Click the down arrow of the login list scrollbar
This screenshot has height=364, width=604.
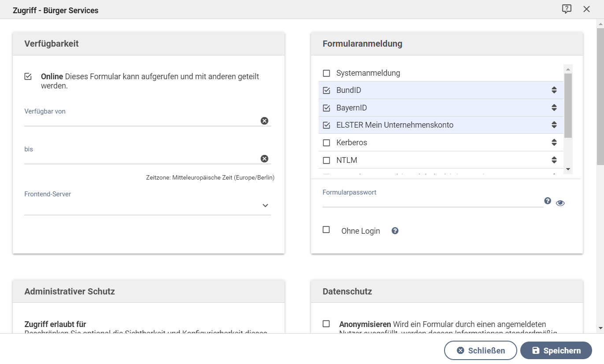567,169
